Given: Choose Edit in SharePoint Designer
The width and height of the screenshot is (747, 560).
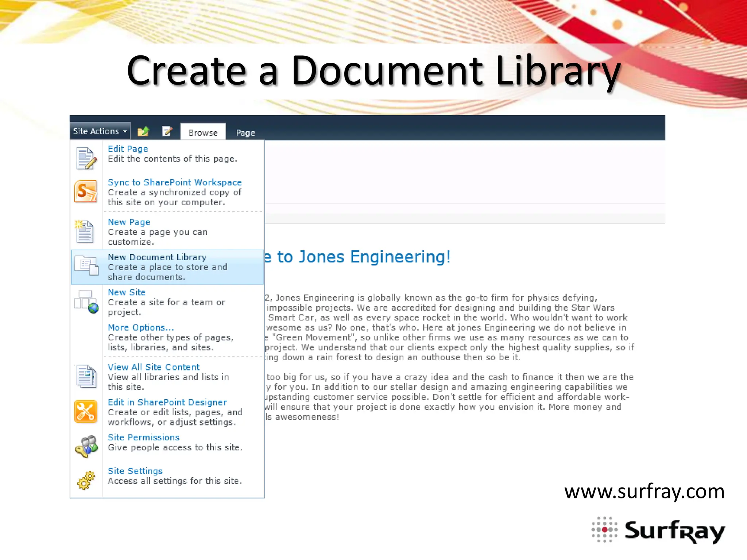Looking at the screenshot, I should (167, 402).
